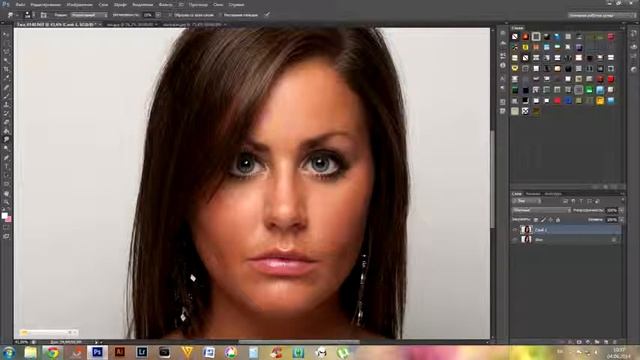Open Google Chrome from the taskbar
This screenshot has height=360, width=640.
point(53,352)
